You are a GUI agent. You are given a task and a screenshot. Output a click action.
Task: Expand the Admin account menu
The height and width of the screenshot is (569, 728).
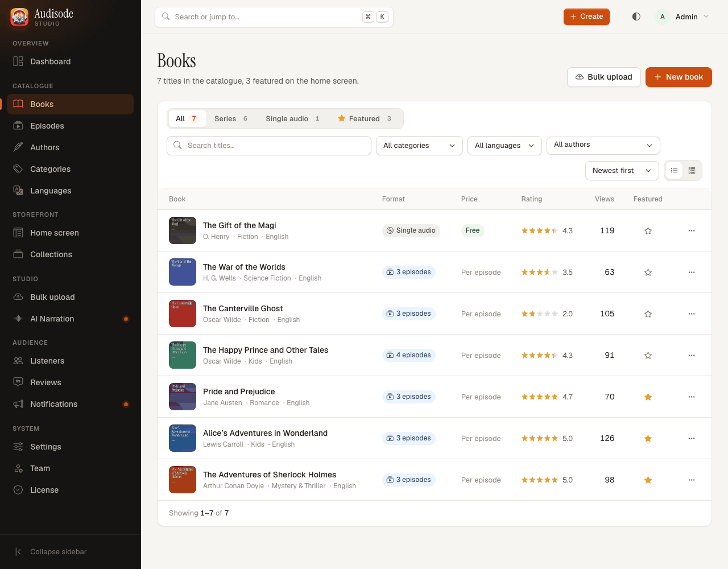click(682, 17)
